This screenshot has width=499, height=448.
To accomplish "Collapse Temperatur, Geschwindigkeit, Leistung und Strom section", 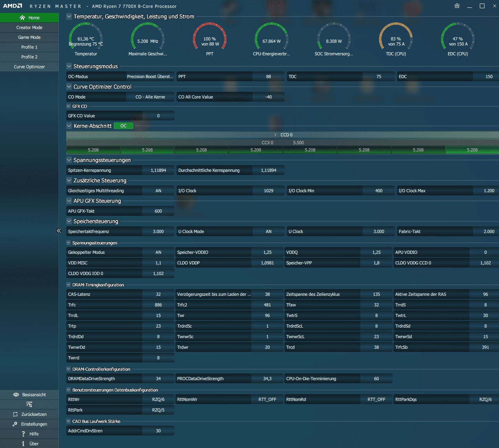I will pyautogui.click(x=69, y=16).
